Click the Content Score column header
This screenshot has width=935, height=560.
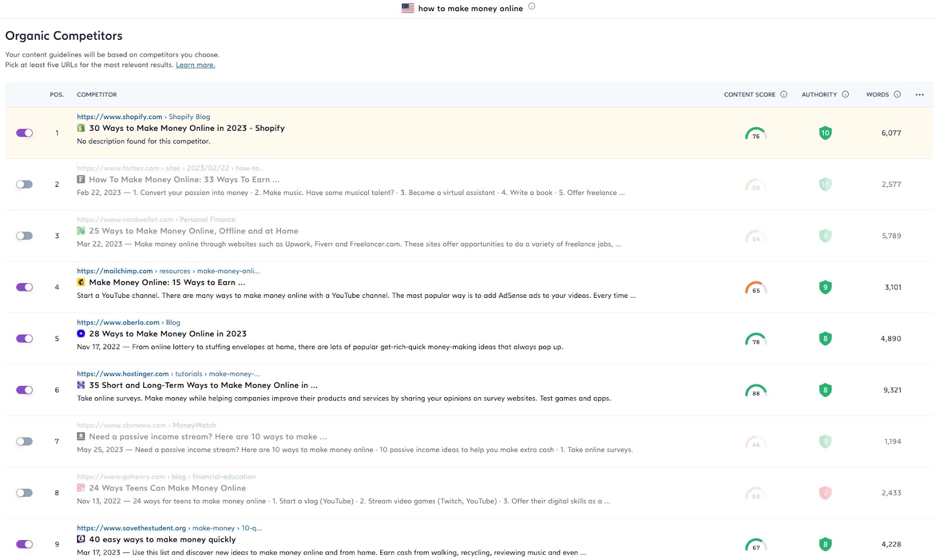click(x=750, y=95)
